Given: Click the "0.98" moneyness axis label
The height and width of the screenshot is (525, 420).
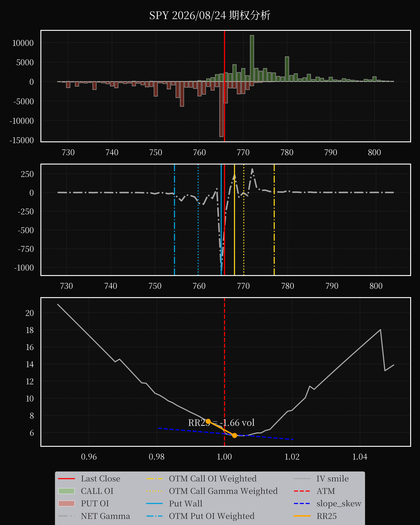Looking at the screenshot, I should coord(157,457).
